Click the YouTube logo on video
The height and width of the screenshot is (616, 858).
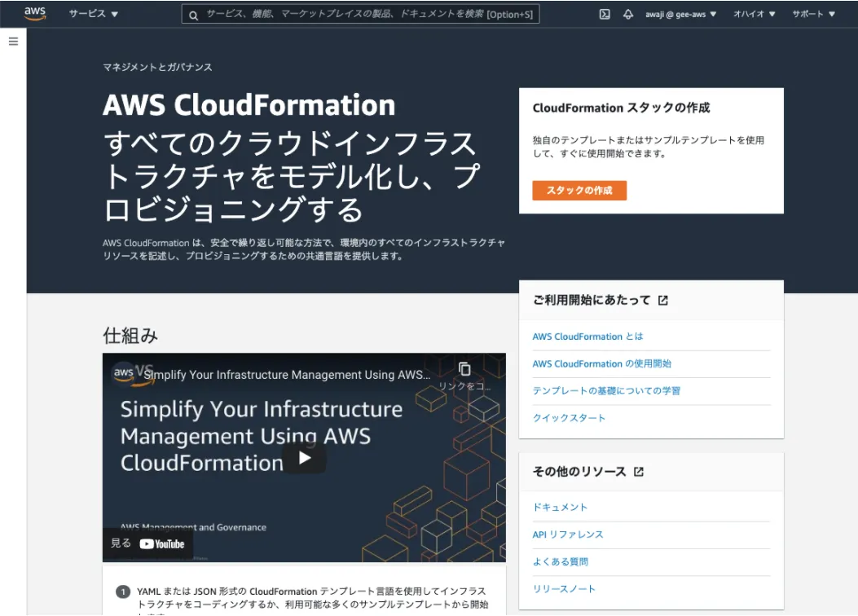162,543
